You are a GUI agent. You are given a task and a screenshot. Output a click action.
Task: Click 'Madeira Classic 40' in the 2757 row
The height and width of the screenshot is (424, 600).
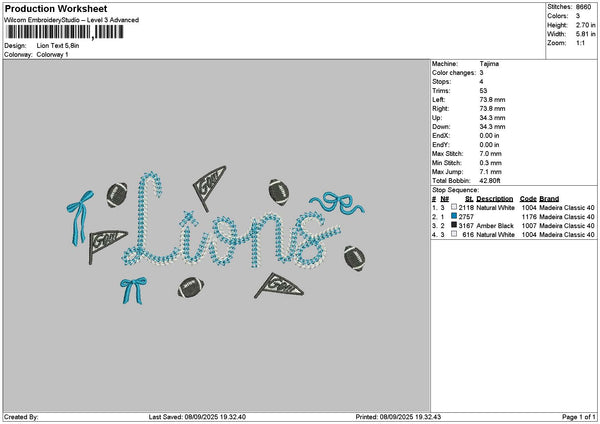tap(567, 217)
